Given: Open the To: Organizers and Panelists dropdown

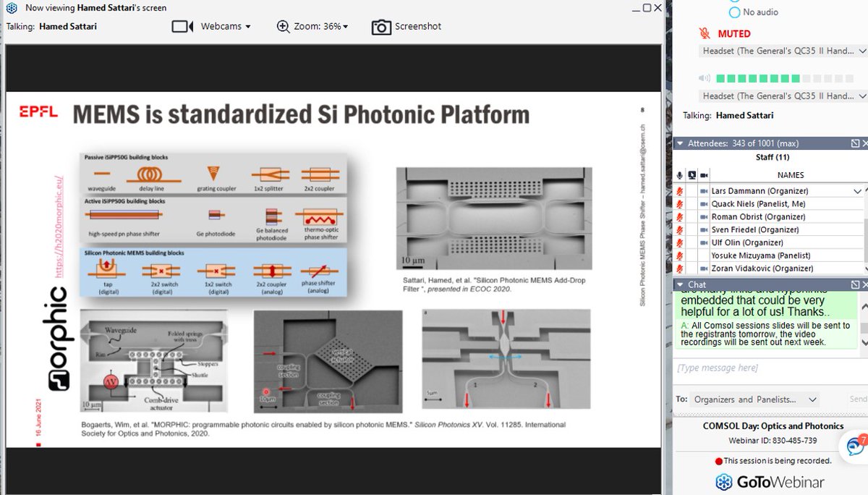Looking at the screenshot, I should click(756, 399).
